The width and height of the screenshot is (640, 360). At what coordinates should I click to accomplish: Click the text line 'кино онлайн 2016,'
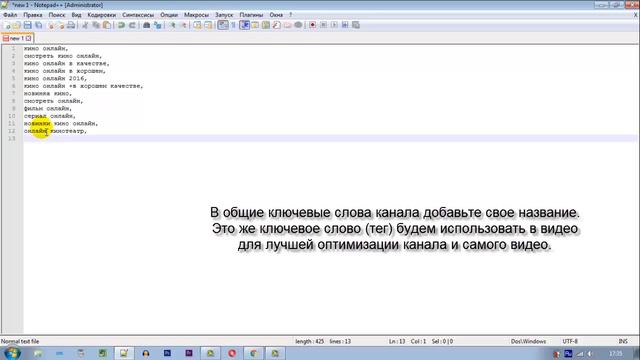pyautogui.click(x=55, y=78)
